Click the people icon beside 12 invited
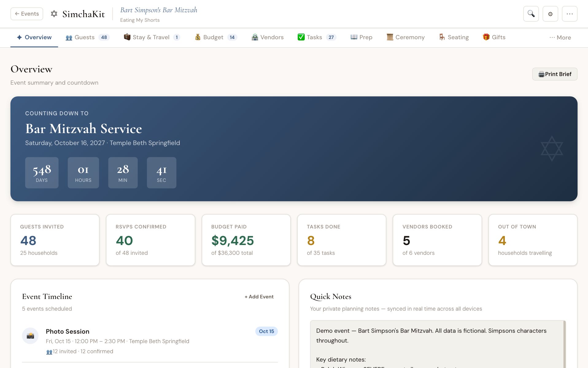588x368 pixels. coord(49,352)
